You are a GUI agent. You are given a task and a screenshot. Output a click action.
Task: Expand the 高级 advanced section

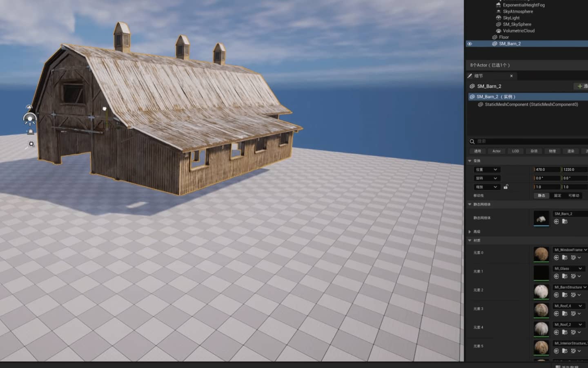[470, 231]
